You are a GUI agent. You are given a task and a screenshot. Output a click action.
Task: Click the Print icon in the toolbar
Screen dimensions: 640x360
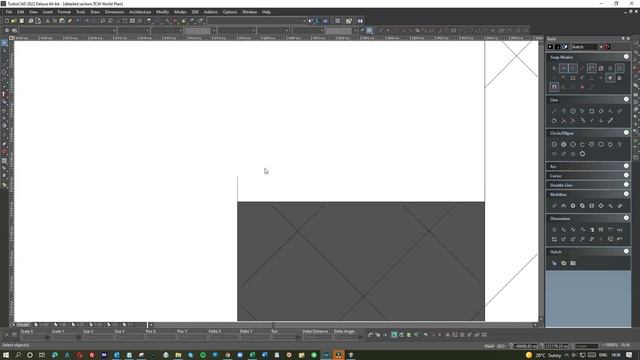31,21
